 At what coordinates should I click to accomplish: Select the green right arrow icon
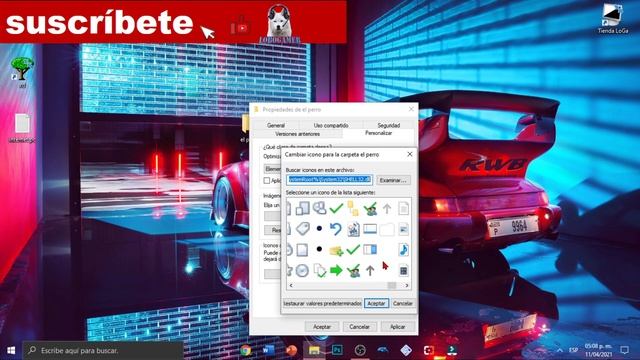(336, 270)
